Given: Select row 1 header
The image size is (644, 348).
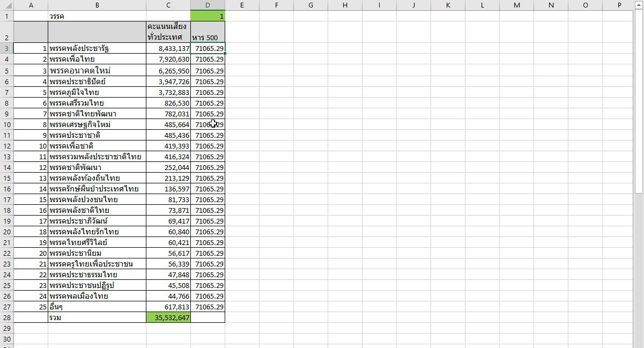Looking at the screenshot, I should pyautogui.click(x=6, y=16).
